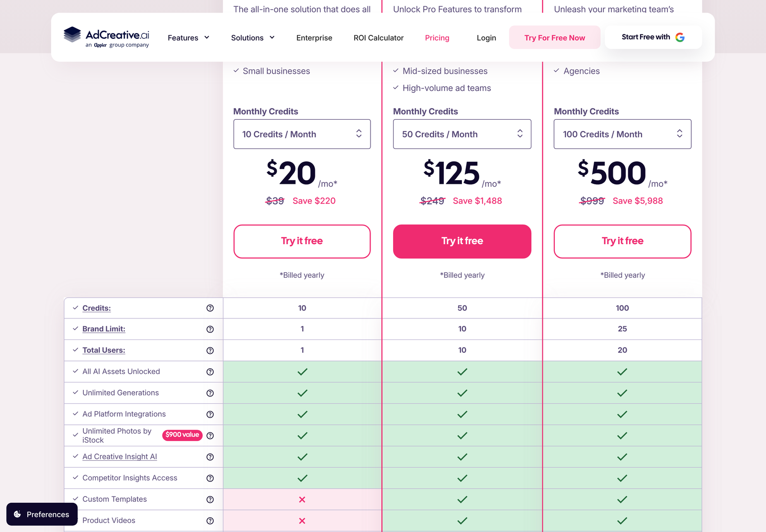Click the Credits: underlined label
The image size is (766, 532).
pos(97,308)
